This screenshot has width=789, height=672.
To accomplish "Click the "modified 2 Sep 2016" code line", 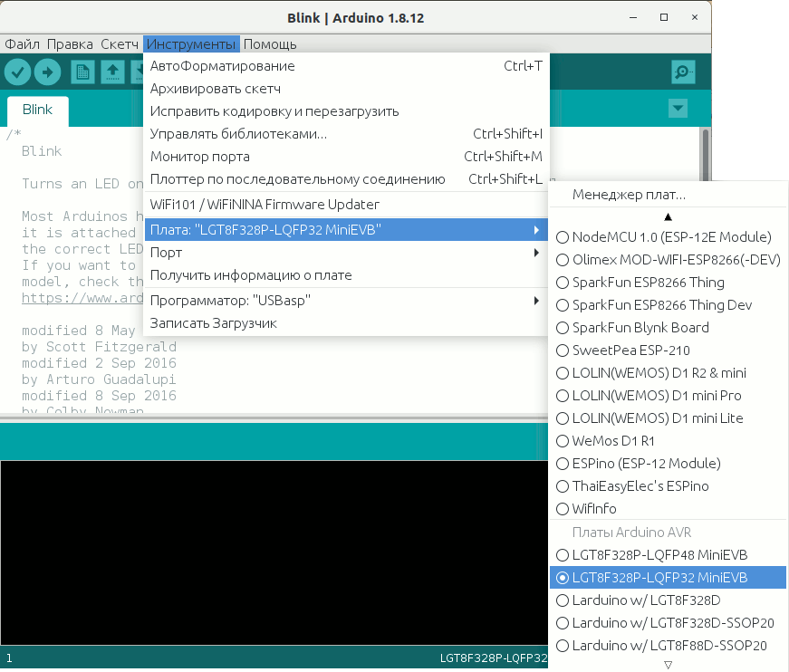I will click(99, 362).
